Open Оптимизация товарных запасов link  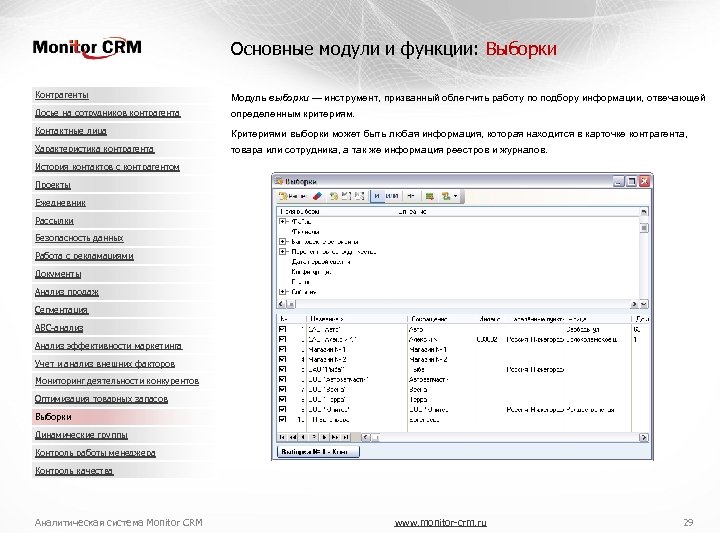[x=101, y=399]
